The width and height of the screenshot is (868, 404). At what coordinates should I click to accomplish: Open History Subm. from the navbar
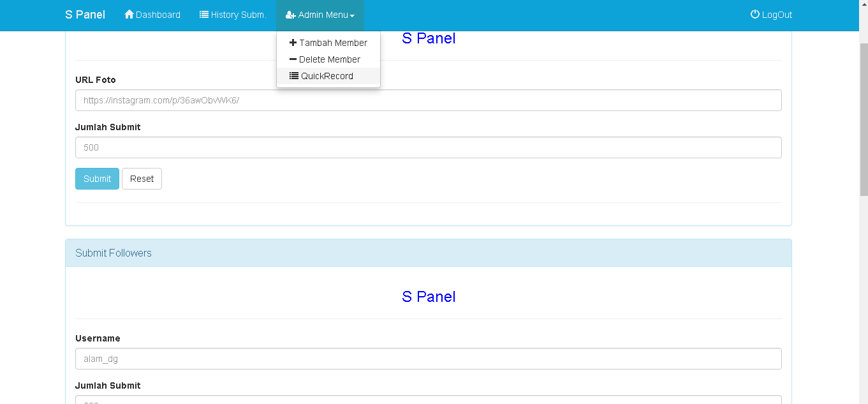click(237, 14)
